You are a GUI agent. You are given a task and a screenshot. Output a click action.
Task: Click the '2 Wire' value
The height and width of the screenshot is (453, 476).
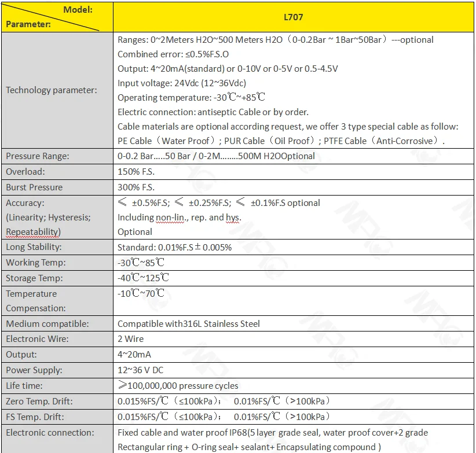point(130,338)
